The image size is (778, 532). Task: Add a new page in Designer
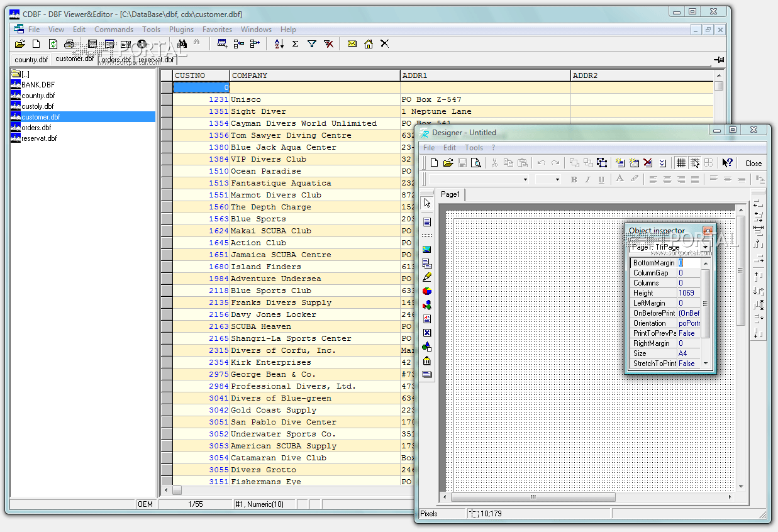(x=621, y=163)
